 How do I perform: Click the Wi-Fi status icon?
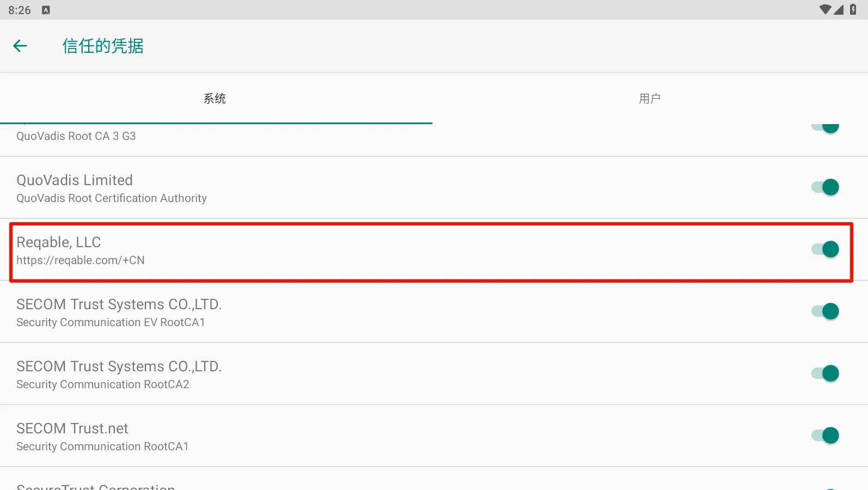coord(825,10)
